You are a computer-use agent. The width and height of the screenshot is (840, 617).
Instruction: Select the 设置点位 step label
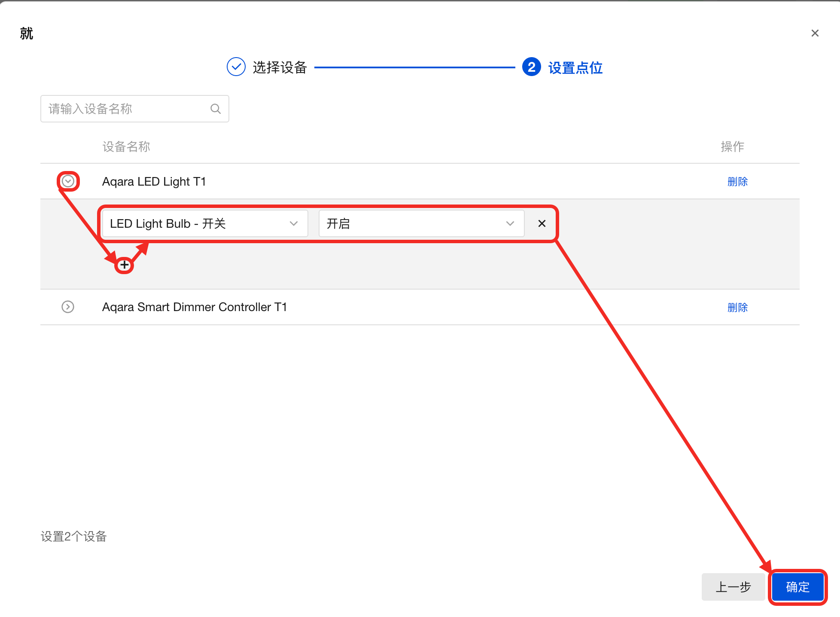(x=575, y=68)
